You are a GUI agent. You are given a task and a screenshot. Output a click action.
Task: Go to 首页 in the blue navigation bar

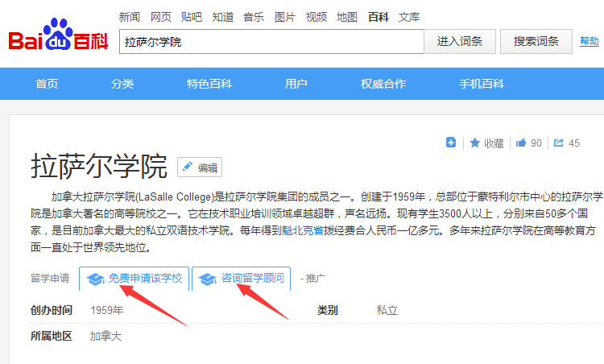click(x=47, y=84)
